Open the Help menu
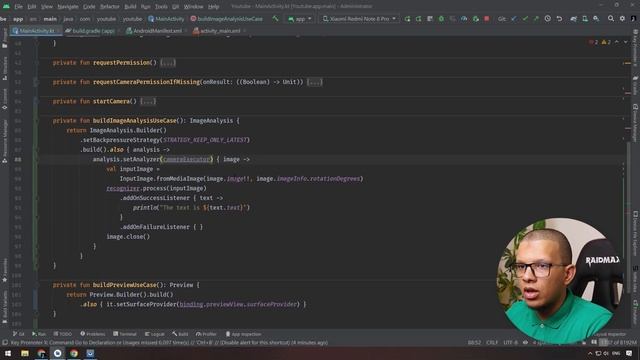640x360 pixels. [213, 7]
